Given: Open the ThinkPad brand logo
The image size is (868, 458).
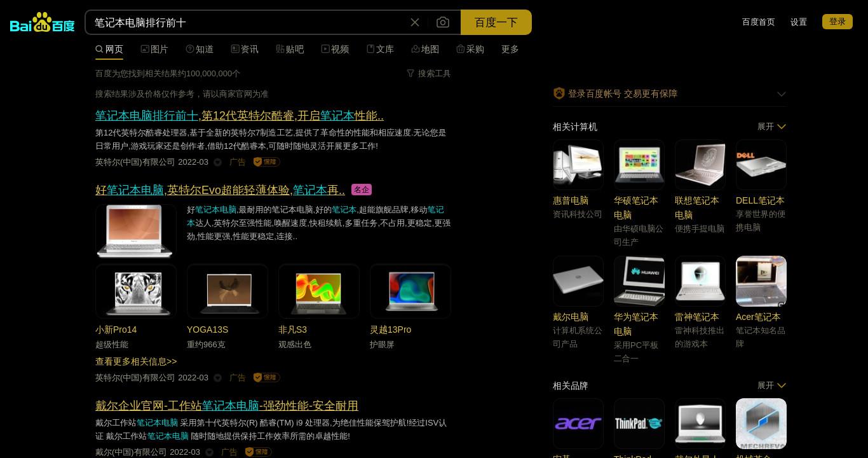Looking at the screenshot, I should click(x=639, y=424).
